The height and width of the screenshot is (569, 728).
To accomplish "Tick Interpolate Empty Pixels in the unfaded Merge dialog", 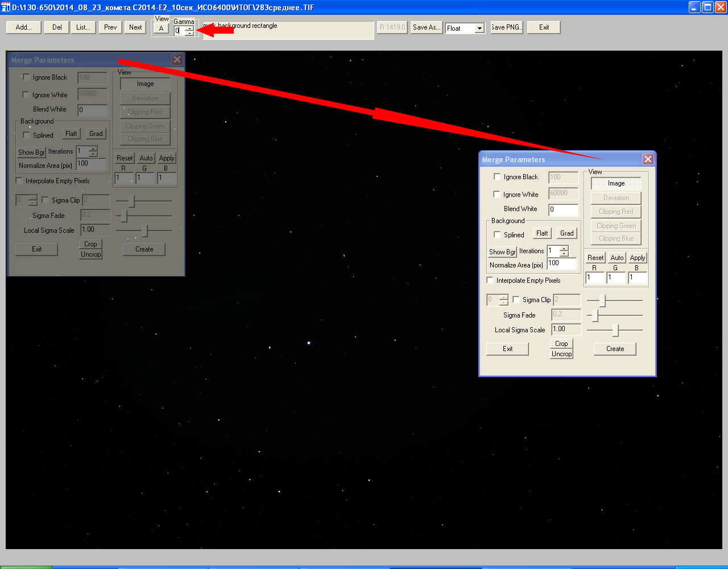I will [x=490, y=281].
